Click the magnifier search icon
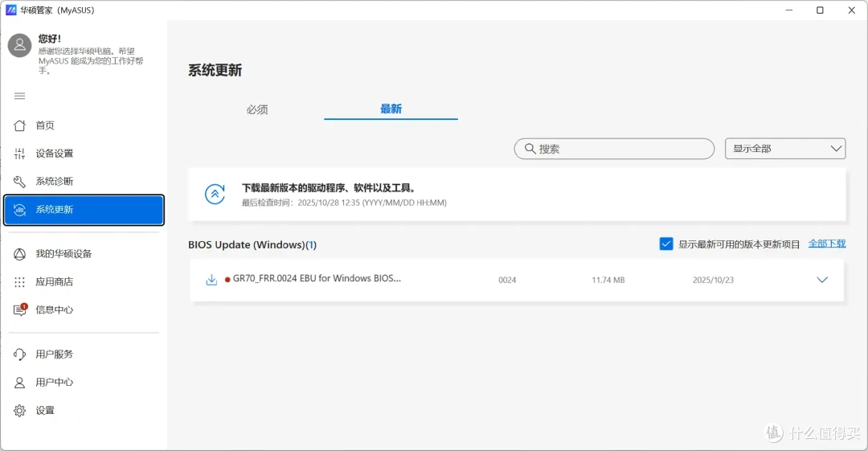 click(x=530, y=149)
